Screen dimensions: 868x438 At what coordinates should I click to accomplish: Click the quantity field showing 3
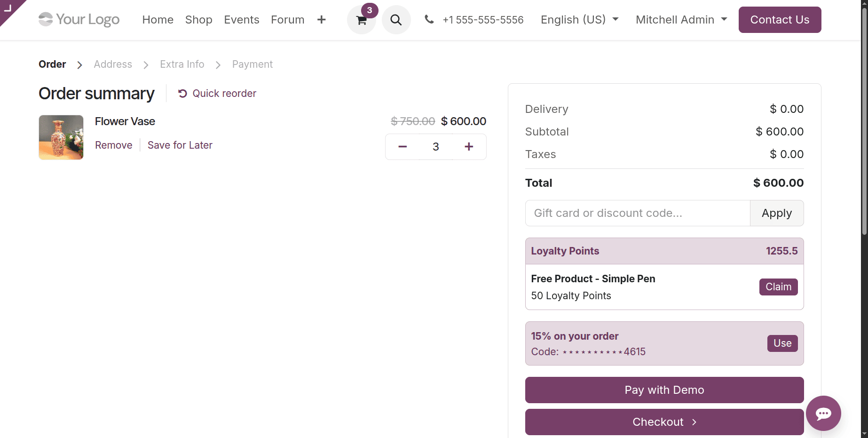[436, 147]
